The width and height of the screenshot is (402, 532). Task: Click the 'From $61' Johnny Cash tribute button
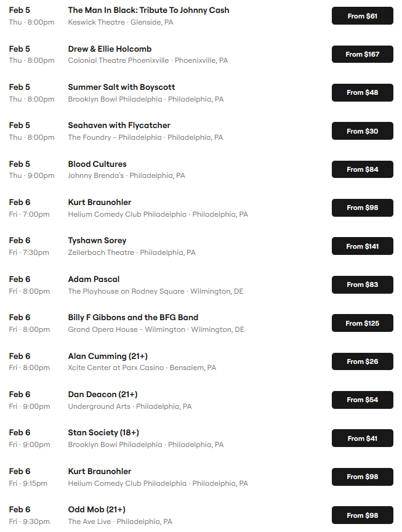point(362,16)
